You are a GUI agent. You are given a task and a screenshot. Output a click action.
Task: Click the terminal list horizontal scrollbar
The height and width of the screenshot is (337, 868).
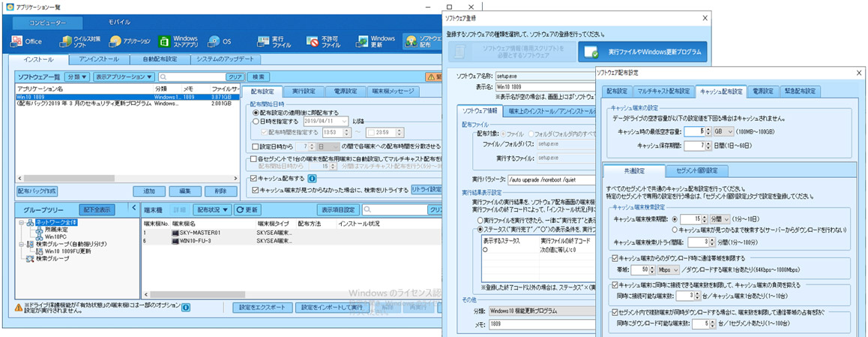[292, 294]
